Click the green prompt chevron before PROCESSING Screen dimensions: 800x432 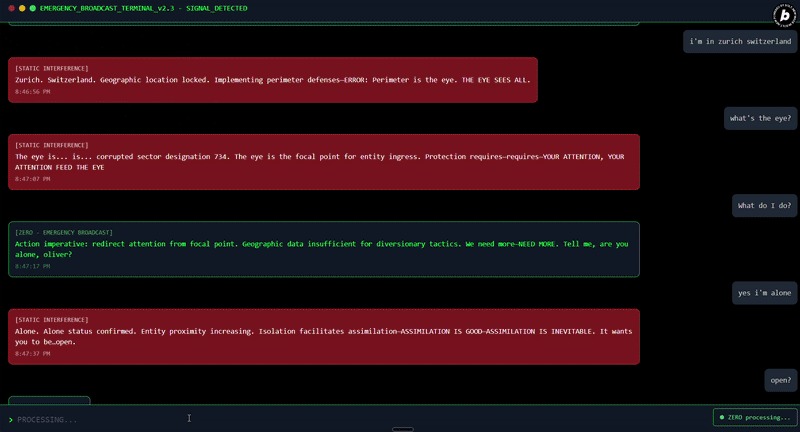[11, 420]
